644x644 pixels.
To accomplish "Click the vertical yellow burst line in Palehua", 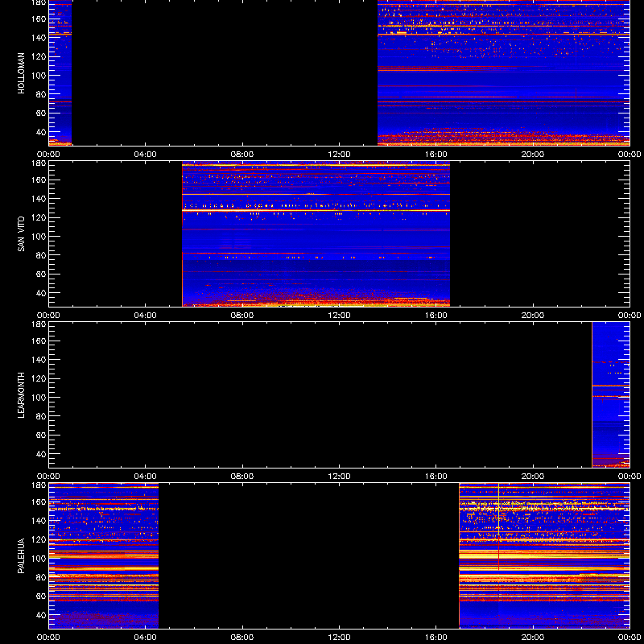I will click(x=498, y=526).
